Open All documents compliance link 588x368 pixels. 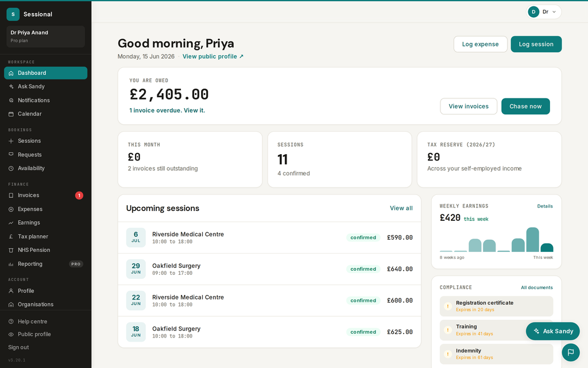coord(537,287)
